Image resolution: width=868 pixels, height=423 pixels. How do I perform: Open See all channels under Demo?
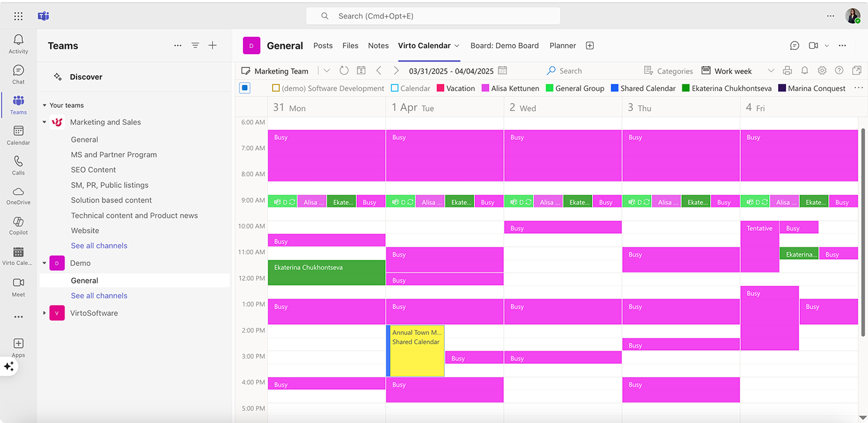99,295
